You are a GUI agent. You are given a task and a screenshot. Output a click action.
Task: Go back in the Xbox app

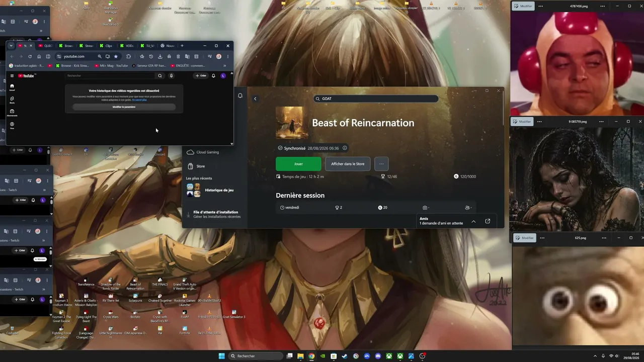[x=255, y=99]
